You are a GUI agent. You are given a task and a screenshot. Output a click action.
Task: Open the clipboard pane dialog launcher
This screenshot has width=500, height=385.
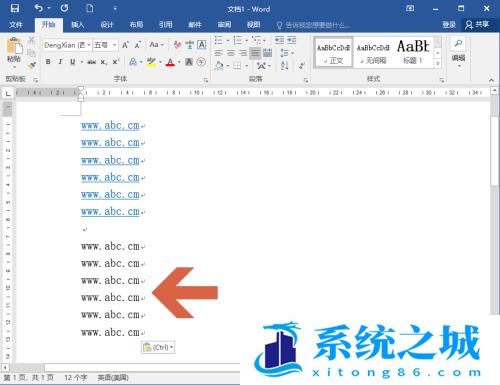(x=36, y=80)
